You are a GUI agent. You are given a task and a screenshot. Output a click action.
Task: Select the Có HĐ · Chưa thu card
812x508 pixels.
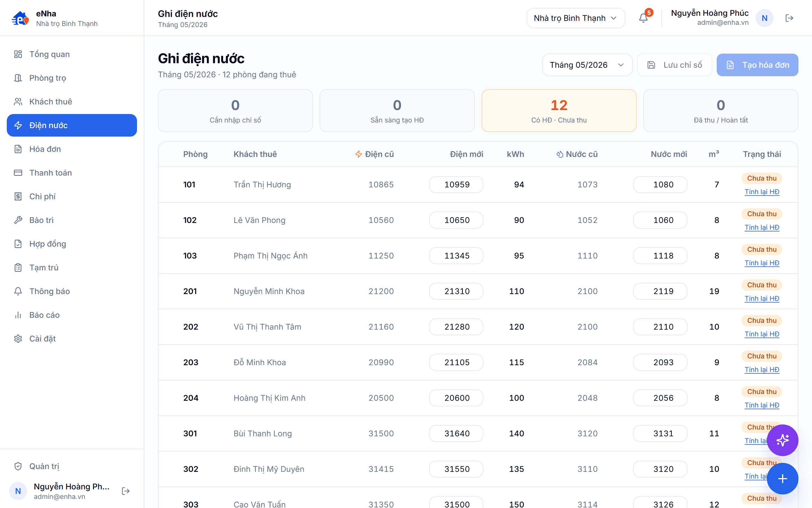click(x=559, y=111)
